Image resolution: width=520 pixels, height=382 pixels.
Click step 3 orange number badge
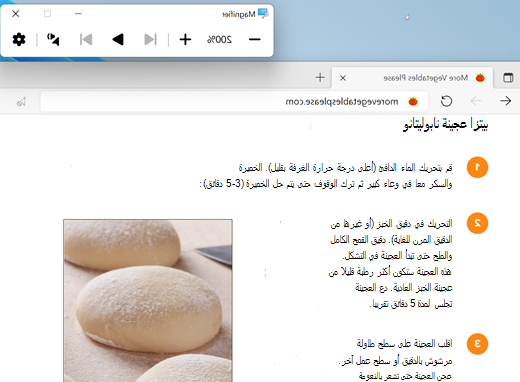tap(477, 344)
